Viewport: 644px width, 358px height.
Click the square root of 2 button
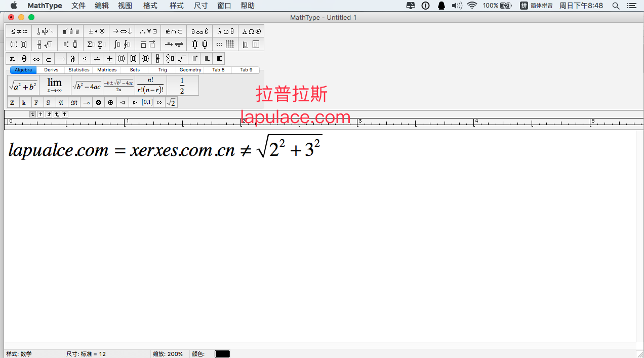172,103
